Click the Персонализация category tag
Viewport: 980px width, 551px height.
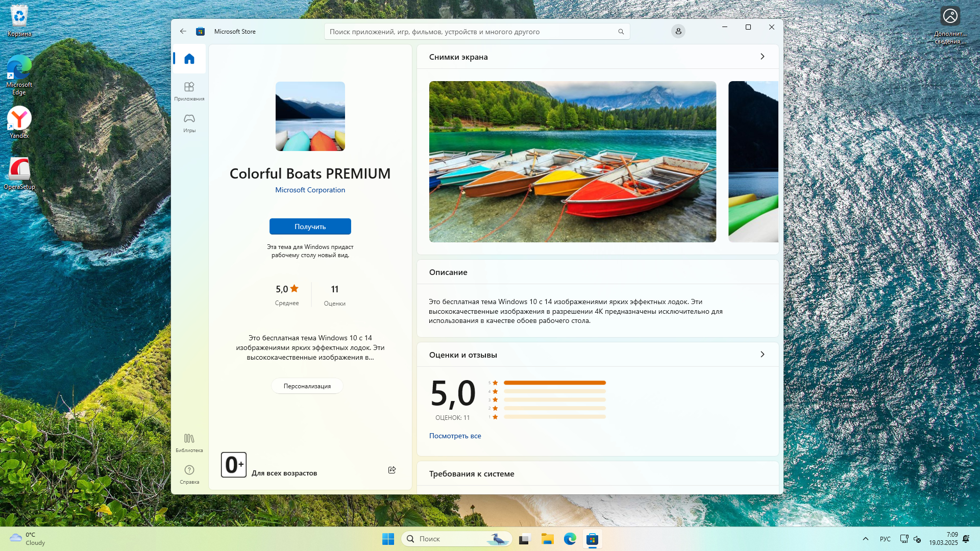(x=307, y=386)
